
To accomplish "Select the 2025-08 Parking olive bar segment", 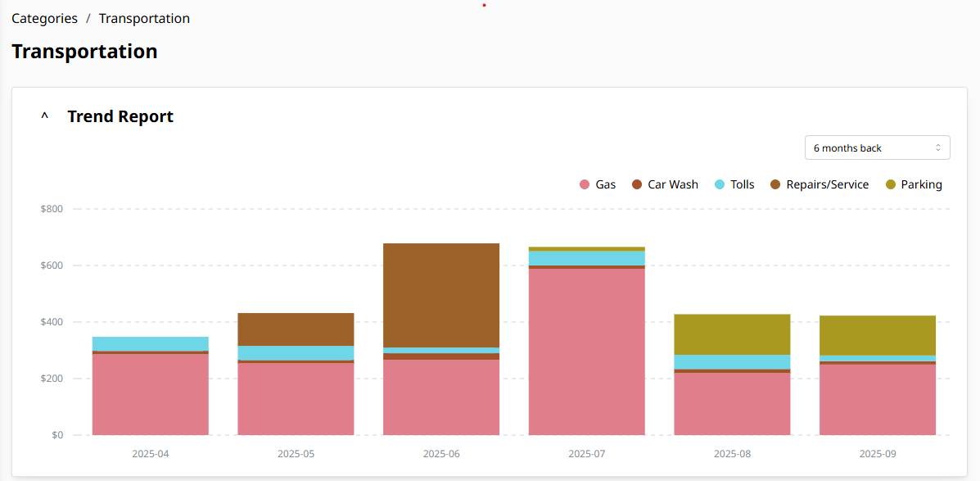I will point(732,334).
